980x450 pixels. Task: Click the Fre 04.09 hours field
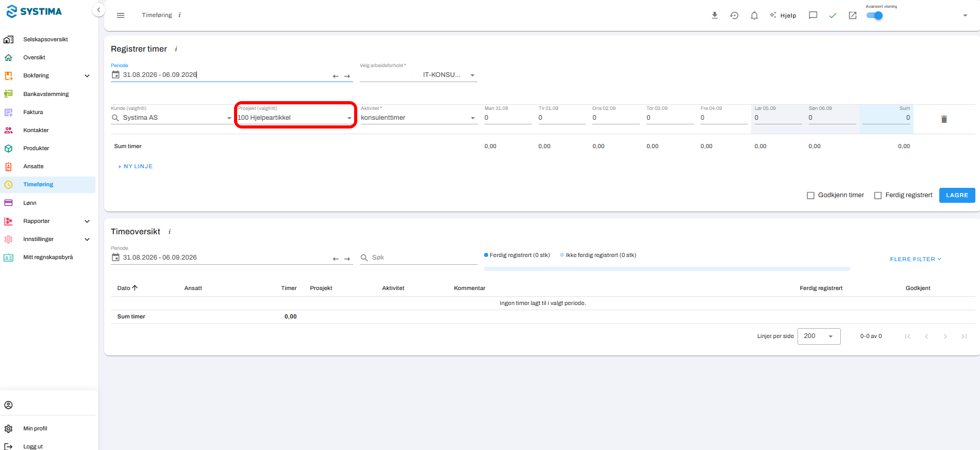724,118
